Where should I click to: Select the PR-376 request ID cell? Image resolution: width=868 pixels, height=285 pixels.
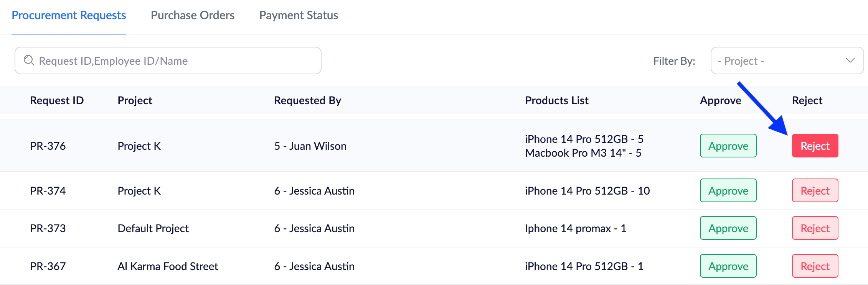(x=48, y=146)
